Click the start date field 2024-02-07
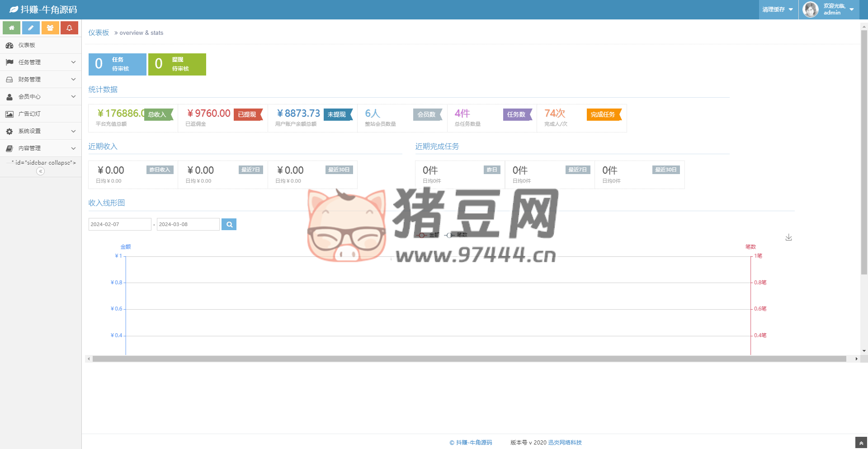This screenshot has width=868, height=449. pyautogui.click(x=120, y=224)
